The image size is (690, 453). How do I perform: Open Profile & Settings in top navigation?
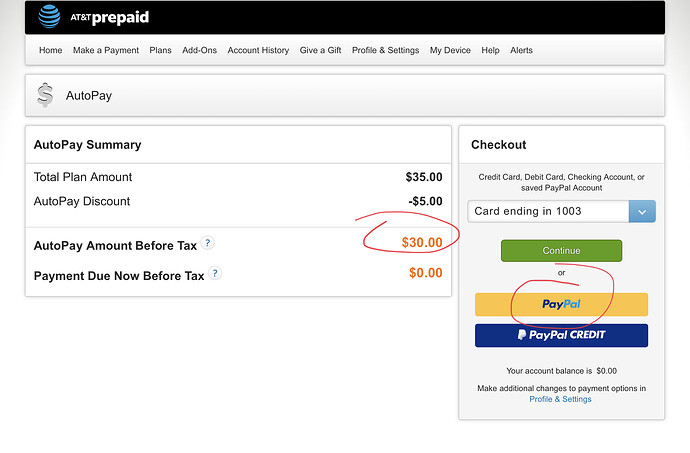pyautogui.click(x=385, y=50)
